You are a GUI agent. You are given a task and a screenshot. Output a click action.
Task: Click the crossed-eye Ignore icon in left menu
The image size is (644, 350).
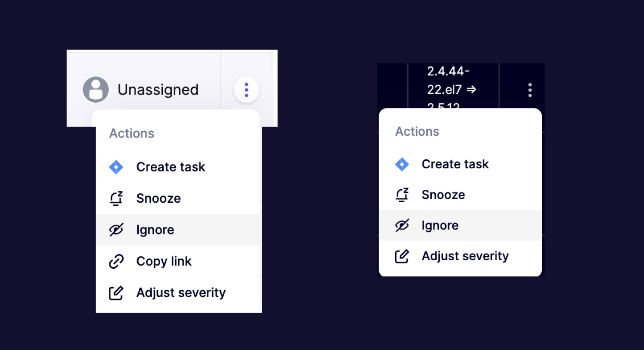click(116, 230)
